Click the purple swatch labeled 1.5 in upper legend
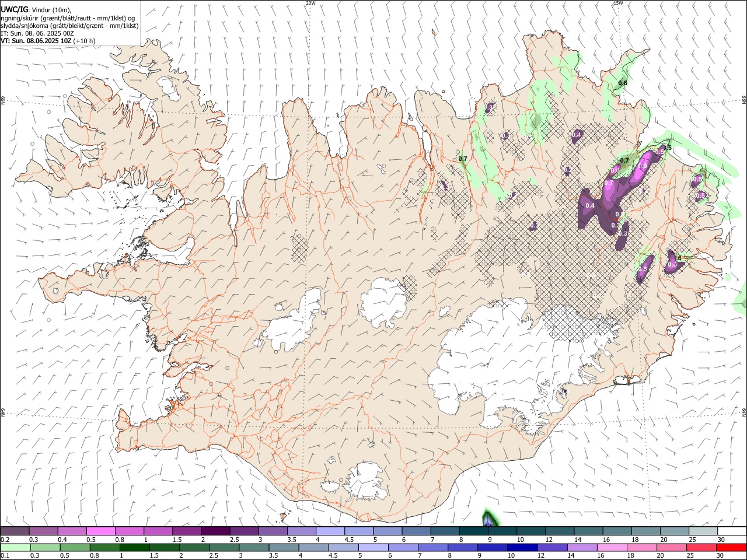This screenshot has width=747, height=560. pos(187,531)
